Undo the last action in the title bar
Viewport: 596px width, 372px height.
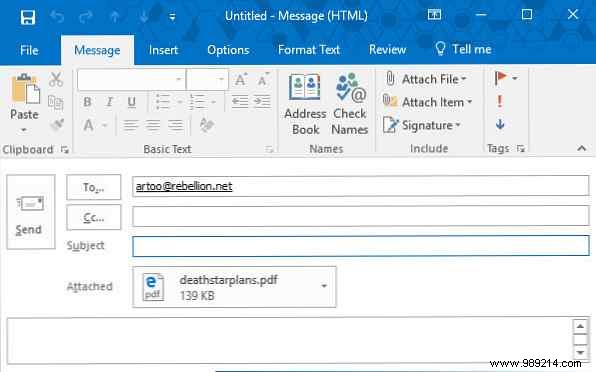[57, 17]
